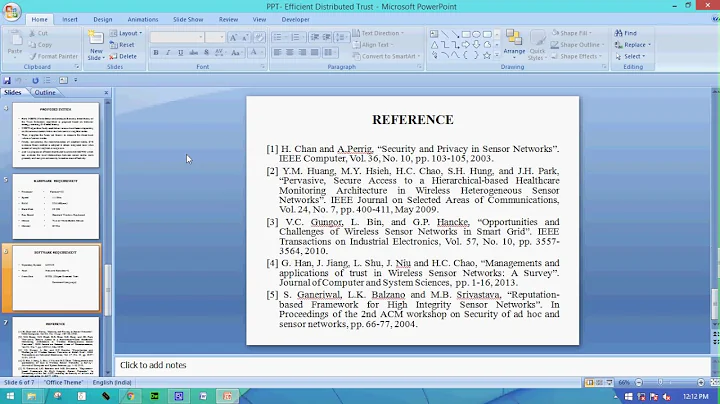Image resolution: width=720 pixels, height=404 pixels.
Task: Click Decrease List Level icon
Action: (315, 37)
